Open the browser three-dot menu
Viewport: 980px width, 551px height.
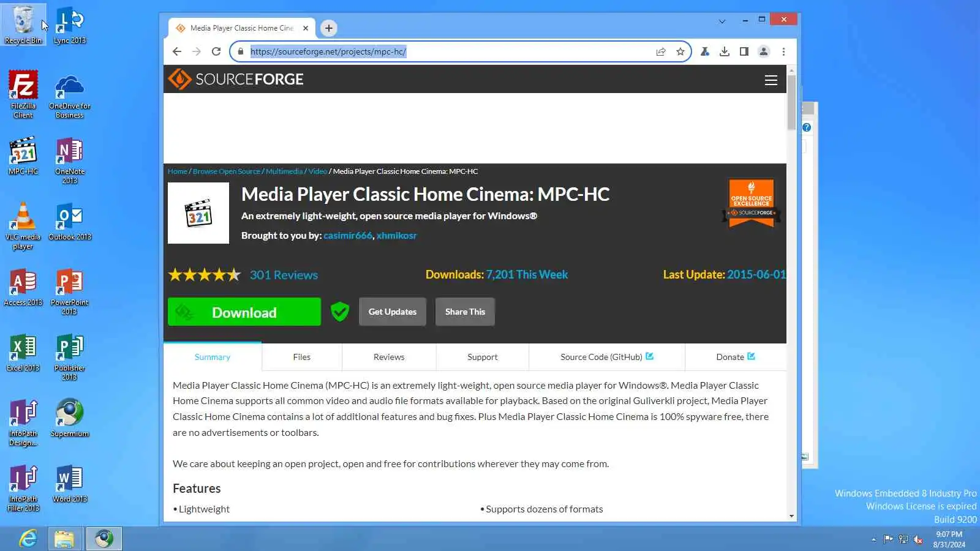click(783, 51)
